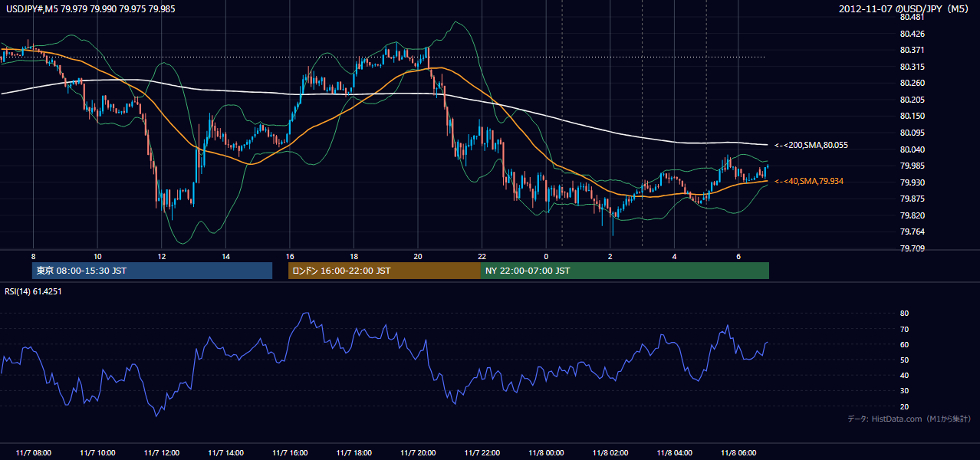Image resolution: width=980 pixels, height=460 pixels.
Task: Click RSI scale value 30
Action: (904, 391)
